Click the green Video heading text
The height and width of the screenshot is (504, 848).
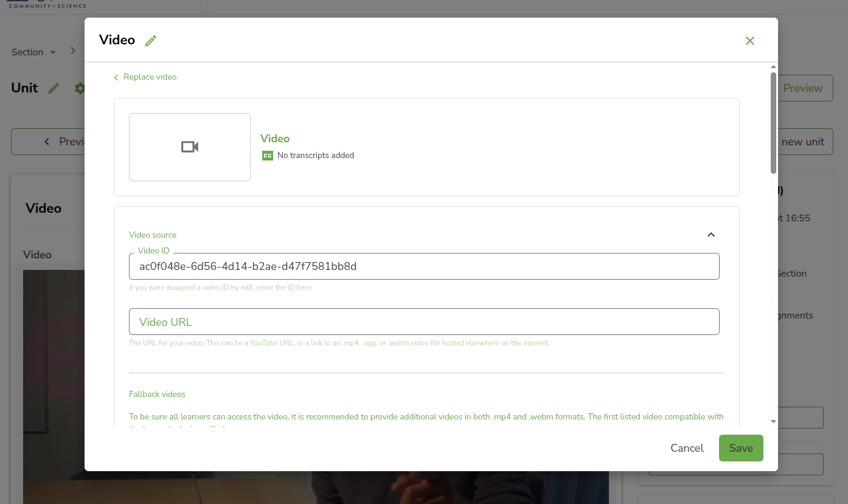[x=275, y=139]
